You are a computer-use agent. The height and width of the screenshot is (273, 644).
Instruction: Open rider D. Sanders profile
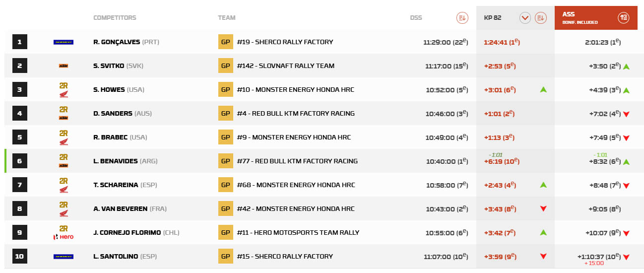(113, 114)
